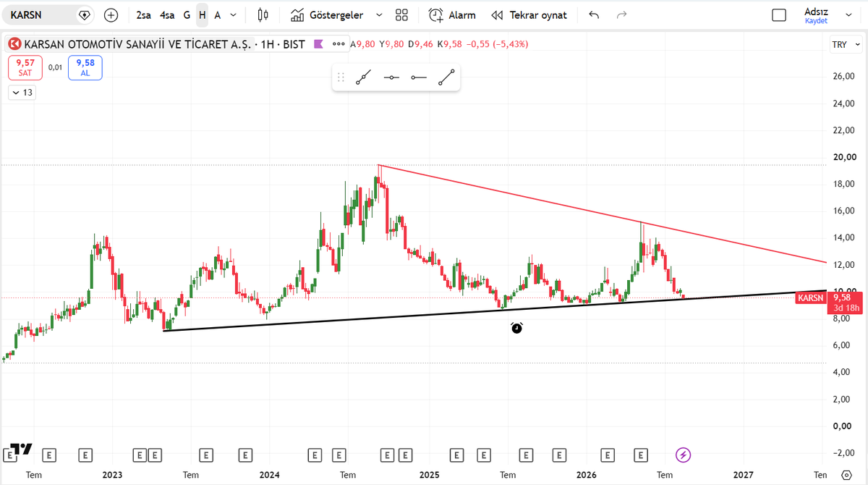Click the 0,01 spread value
Image resolution: width=868 pixels, height=485 pixels.
[56, 67]
